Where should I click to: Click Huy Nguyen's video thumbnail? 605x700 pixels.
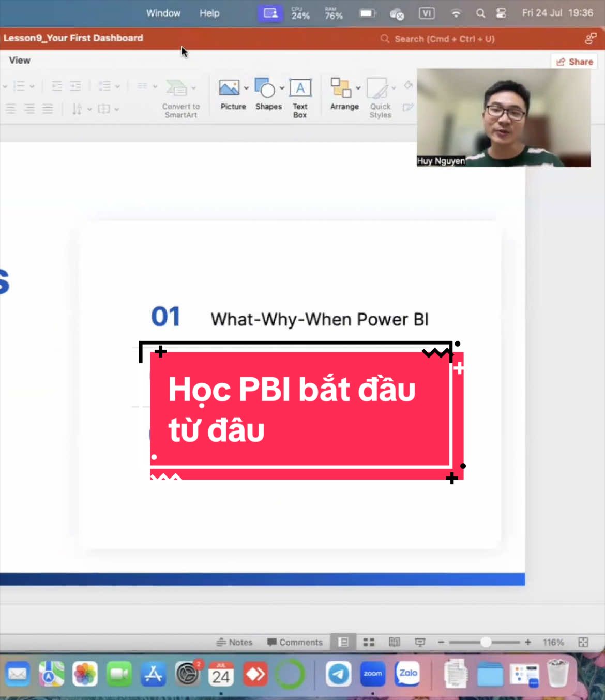[504, 117]
